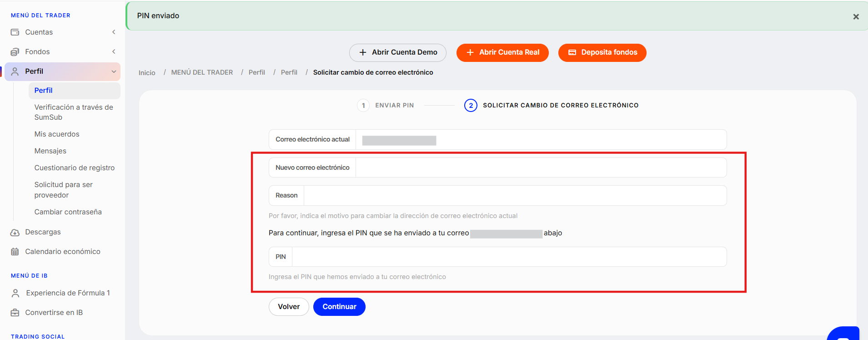The image size is (868, 340).
Task: Click the MENÚ DE IB heading
Action: point(29,276)
